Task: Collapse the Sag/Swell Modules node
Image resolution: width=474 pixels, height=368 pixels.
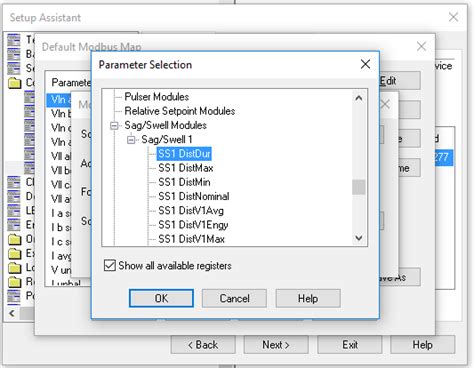Action: [114, 126]
